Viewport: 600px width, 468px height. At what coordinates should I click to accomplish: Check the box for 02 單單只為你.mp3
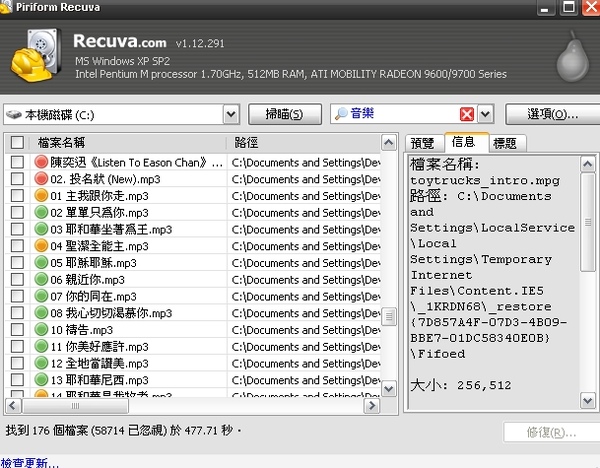coord(17,212)
